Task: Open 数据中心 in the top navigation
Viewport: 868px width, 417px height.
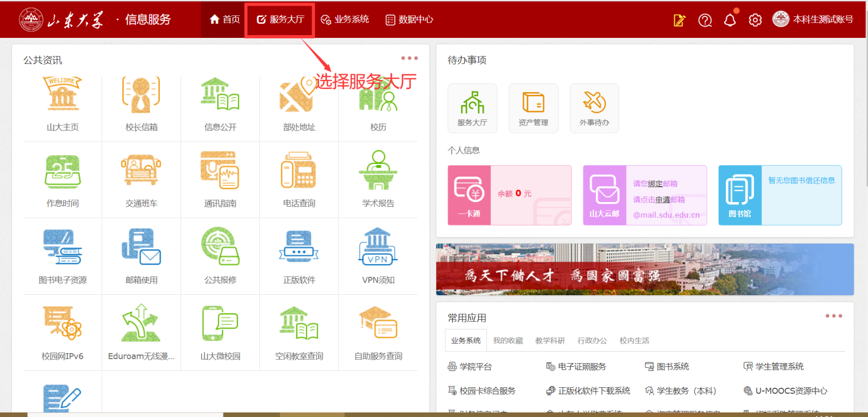Action: [409, 19]
